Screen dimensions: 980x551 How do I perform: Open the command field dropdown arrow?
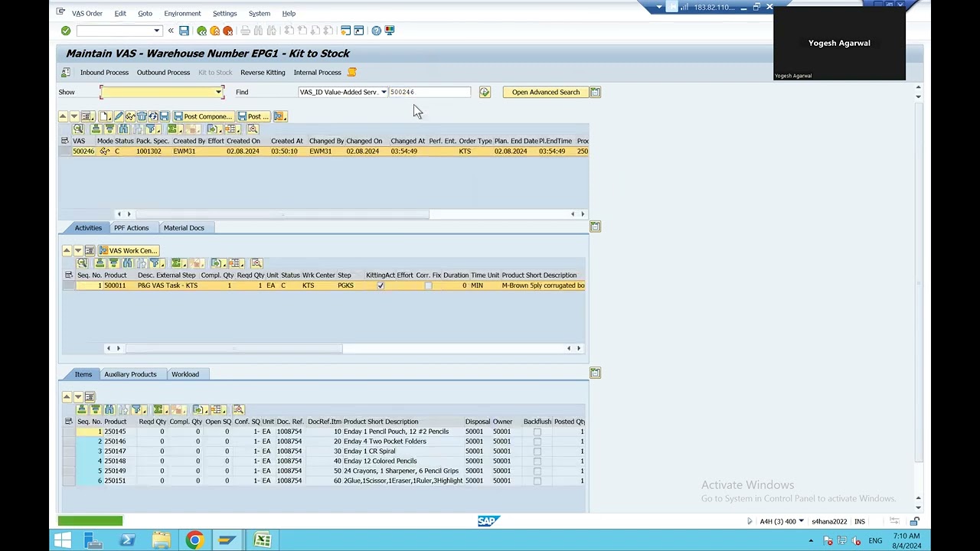pyautogui.click(x=157, y=31)
